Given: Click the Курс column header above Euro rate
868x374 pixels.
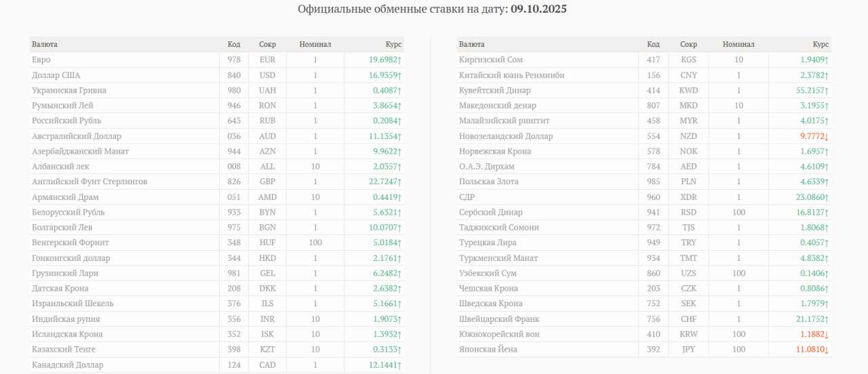Looking at the screenshot, I should coord(393,44).
